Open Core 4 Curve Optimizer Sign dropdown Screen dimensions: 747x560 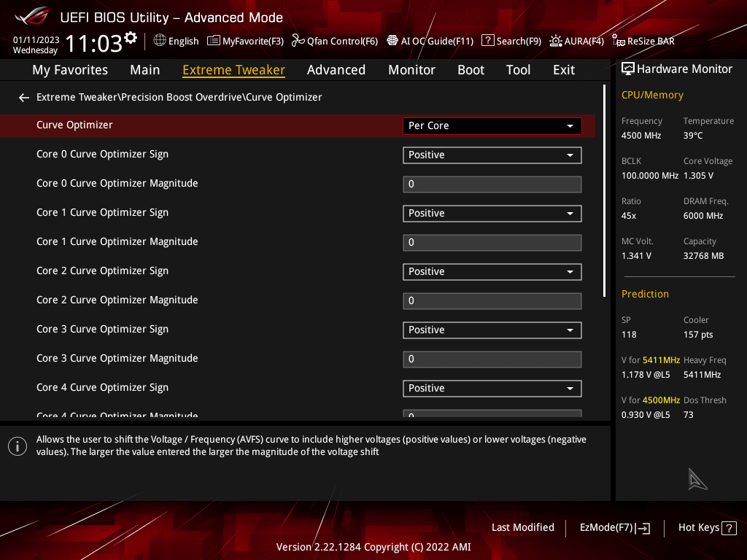pos(492,389)
